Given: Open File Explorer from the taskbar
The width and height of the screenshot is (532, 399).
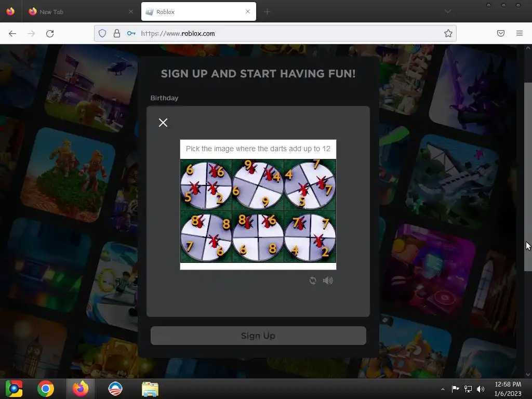Looking at the screenshot, I should point(150,389).
